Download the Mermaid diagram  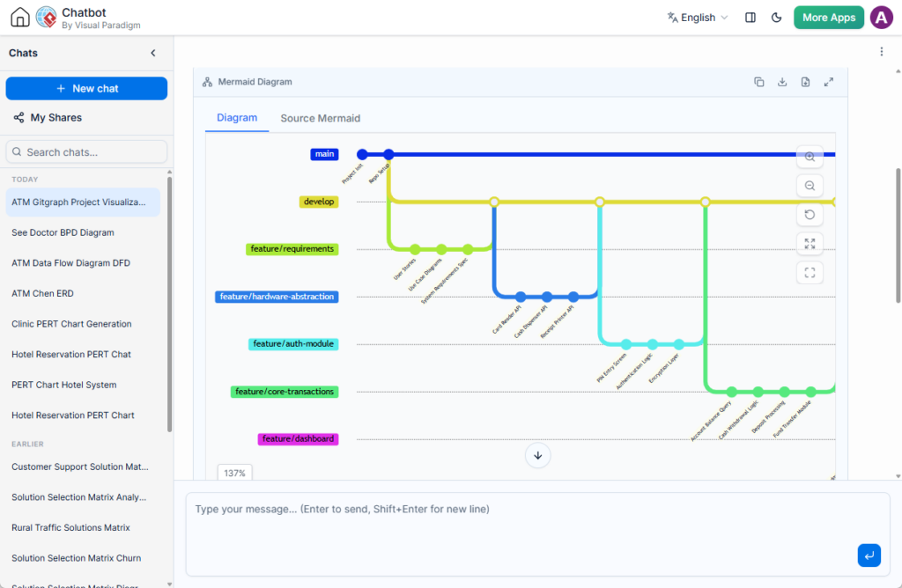[782, 82]
